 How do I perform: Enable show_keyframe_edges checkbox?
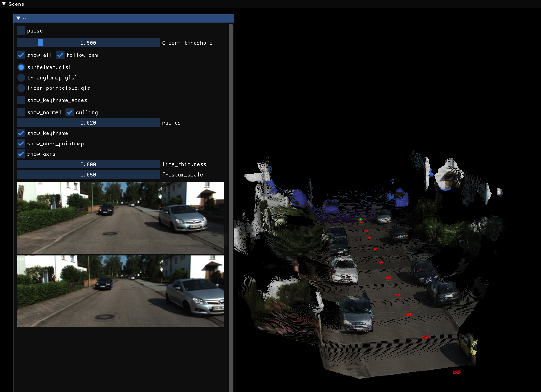point(21,100)
